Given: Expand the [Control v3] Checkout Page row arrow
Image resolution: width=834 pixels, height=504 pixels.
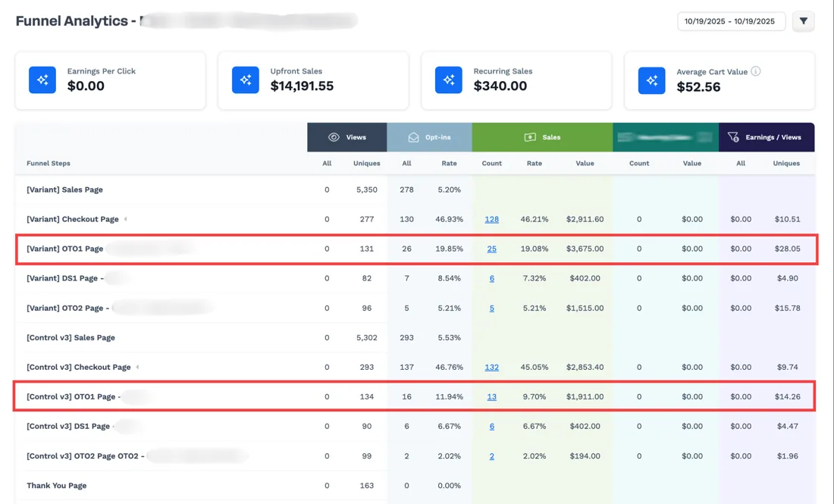Looking at the screenshot, I should [137, 367].
